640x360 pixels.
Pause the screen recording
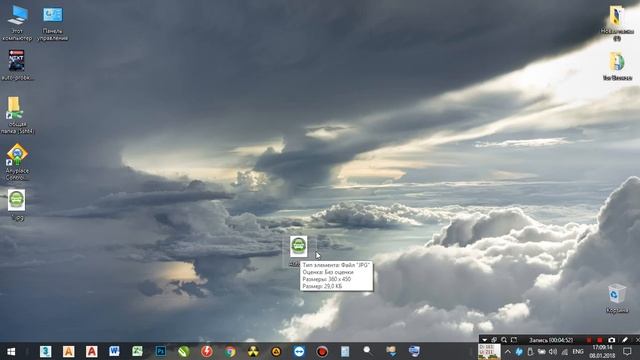point(589,340)
